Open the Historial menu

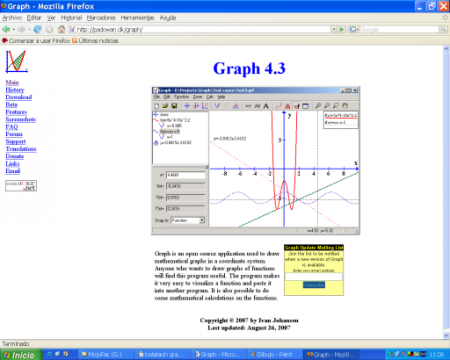[71, 18]
